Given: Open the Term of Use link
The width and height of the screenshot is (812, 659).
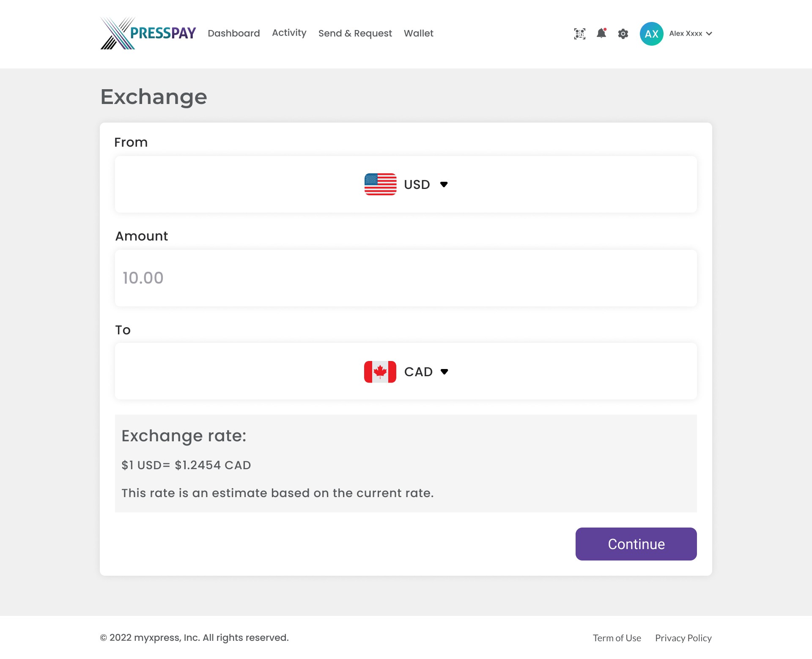Looking at the screenshot, I should tap(617, 638).
